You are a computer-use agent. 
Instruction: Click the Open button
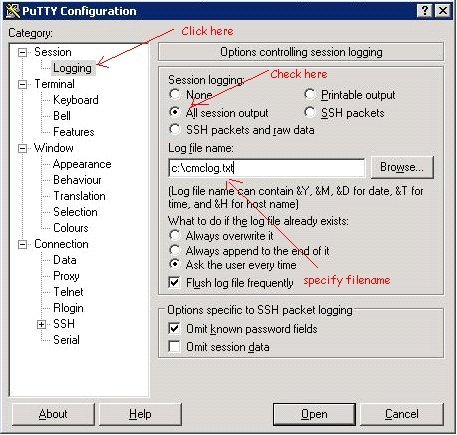pyautogui.click(x=314, y=414)
